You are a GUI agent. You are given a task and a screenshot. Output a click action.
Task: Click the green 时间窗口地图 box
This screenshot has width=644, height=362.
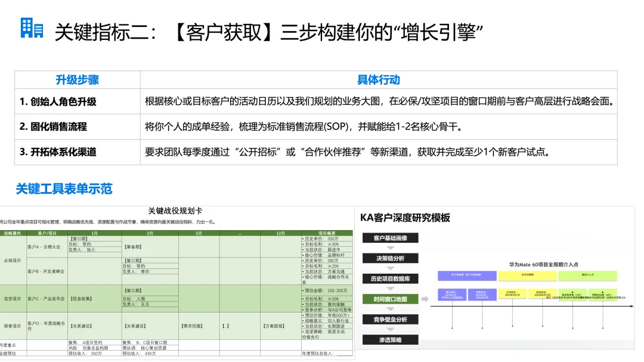(390, 299)
